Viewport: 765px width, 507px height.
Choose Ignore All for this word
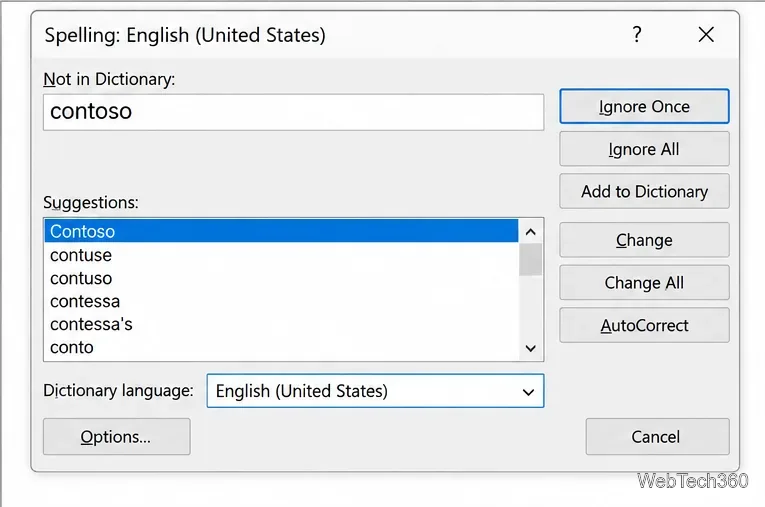coord(644,149)
